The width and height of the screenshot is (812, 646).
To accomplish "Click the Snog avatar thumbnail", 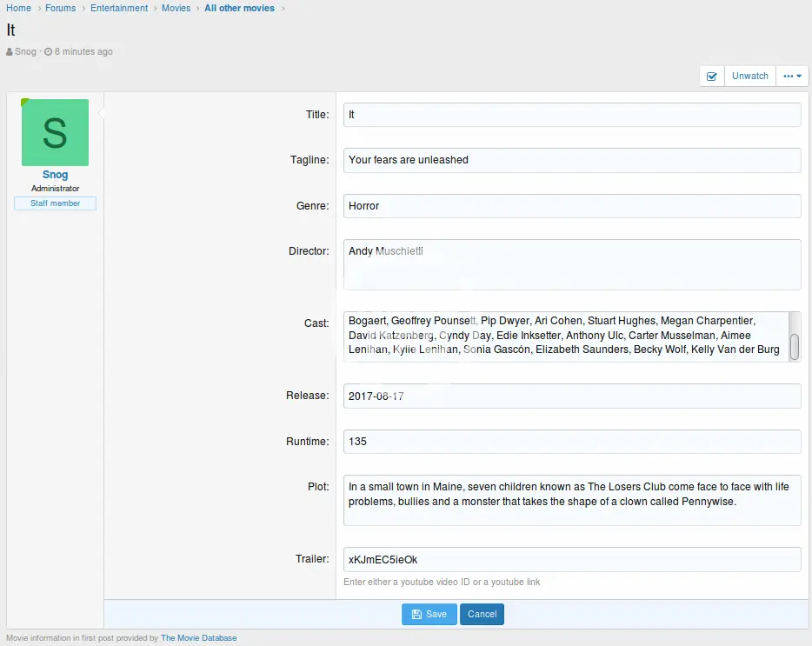I will click(55, 133).
